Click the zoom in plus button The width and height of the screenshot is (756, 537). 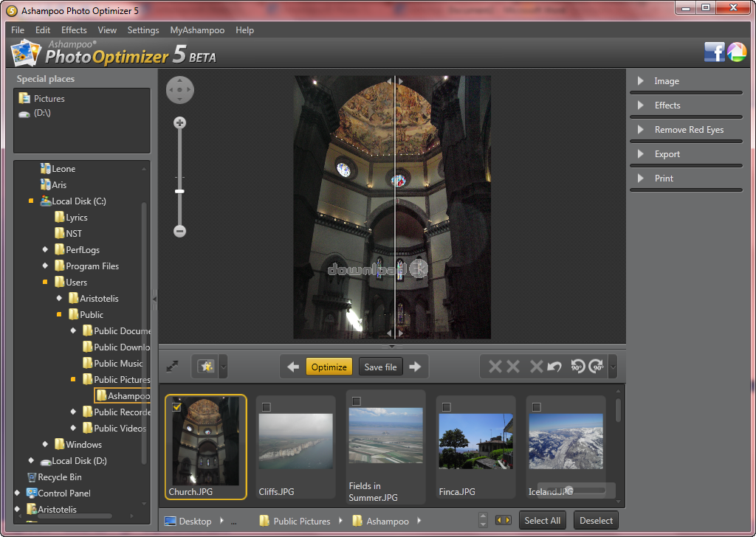[x=180, y=122]
